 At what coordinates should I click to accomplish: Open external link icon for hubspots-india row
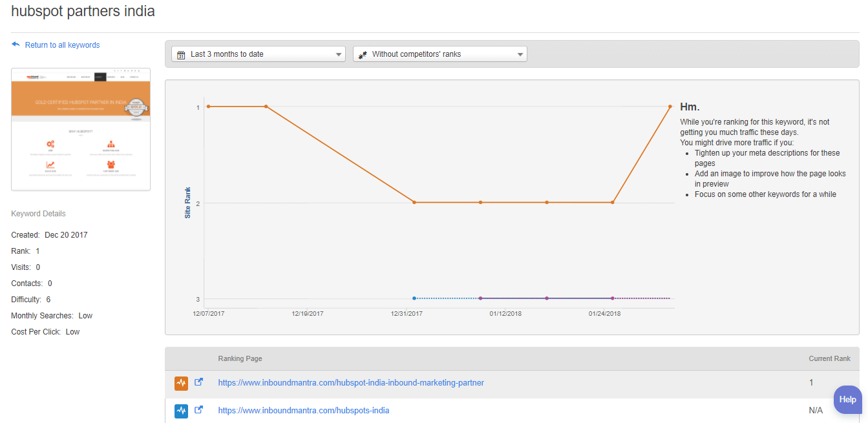(199, 410)
